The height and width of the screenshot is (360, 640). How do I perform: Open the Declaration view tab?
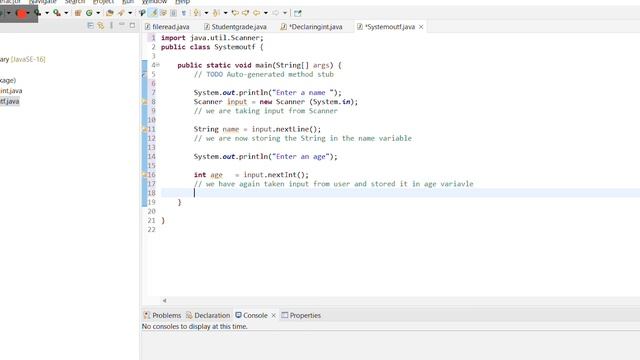(x=208, y=316)
